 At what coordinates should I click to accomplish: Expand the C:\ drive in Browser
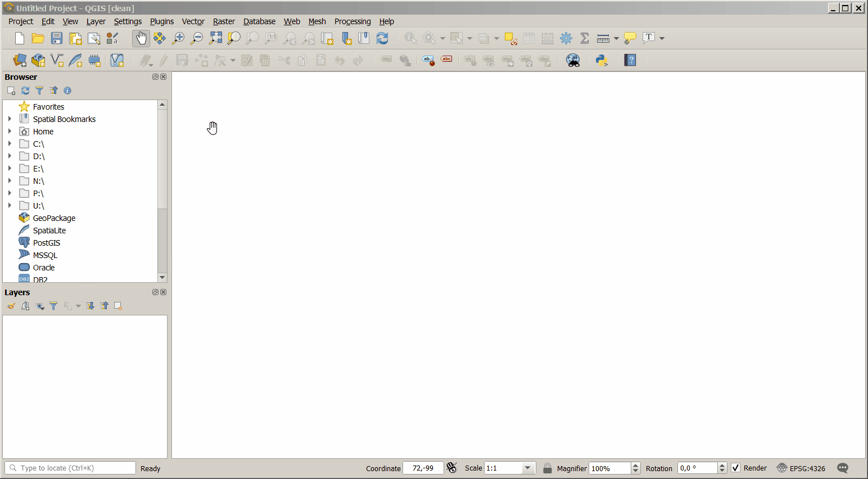10,143
